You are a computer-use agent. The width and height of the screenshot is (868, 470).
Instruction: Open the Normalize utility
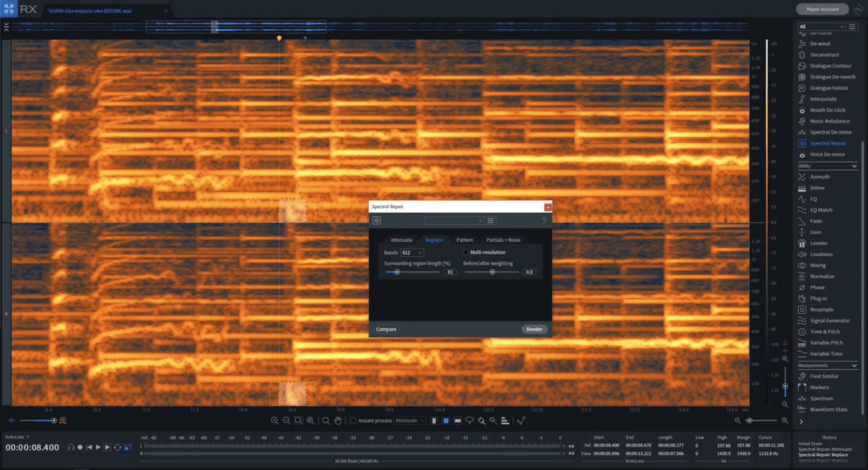[822, 277]
